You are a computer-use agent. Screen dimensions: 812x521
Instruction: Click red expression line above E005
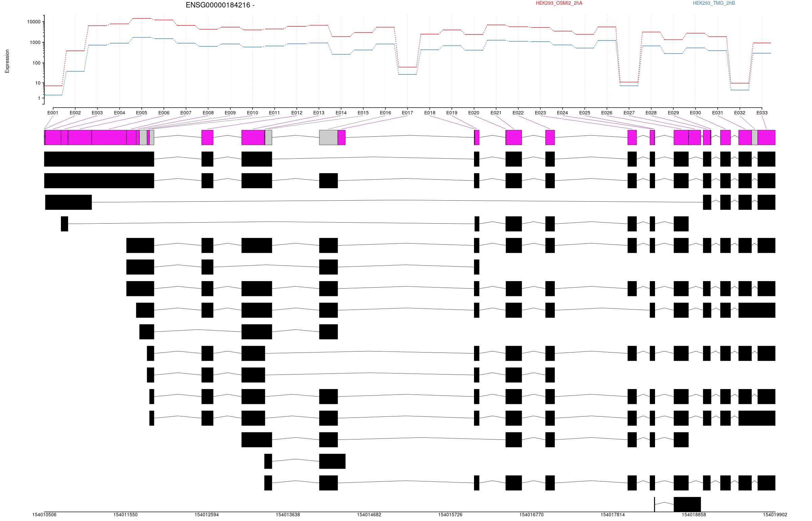coord(141,18)
